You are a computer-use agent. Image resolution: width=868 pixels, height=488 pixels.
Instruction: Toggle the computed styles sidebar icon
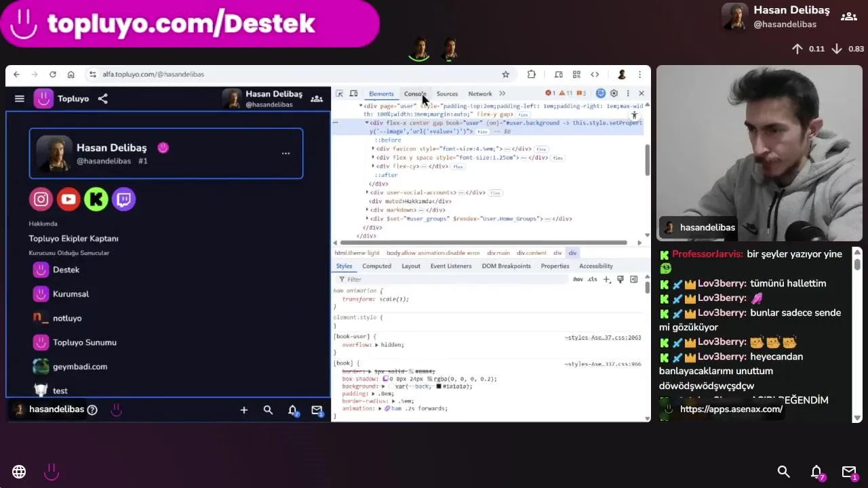click(x=634, y=279)
